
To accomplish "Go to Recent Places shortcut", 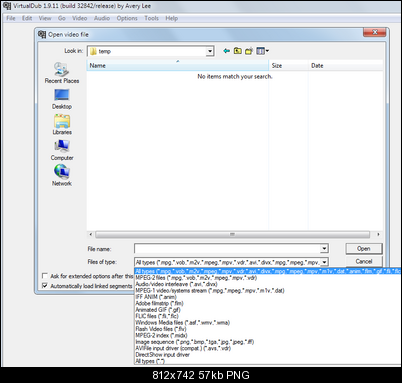I will pyautogui.click(x=62, y=73).
